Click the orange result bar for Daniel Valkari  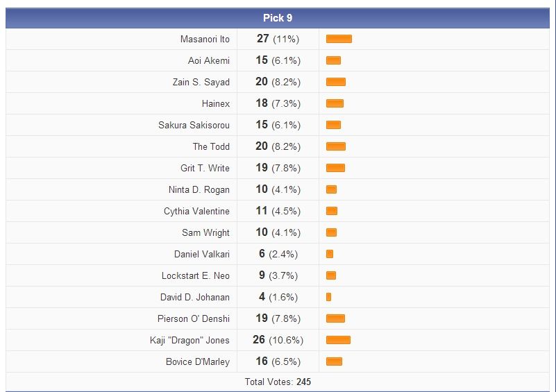pyautogui.click(x=330, y=254)
